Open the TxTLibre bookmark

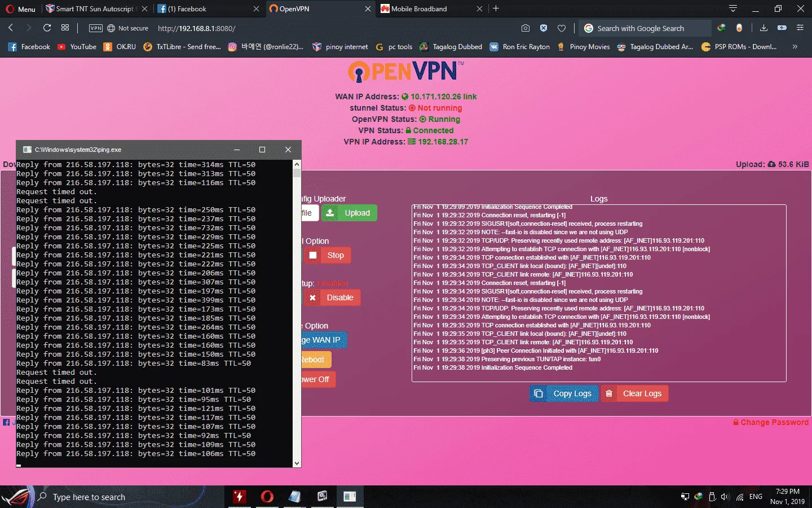click(x=182, y=47)
